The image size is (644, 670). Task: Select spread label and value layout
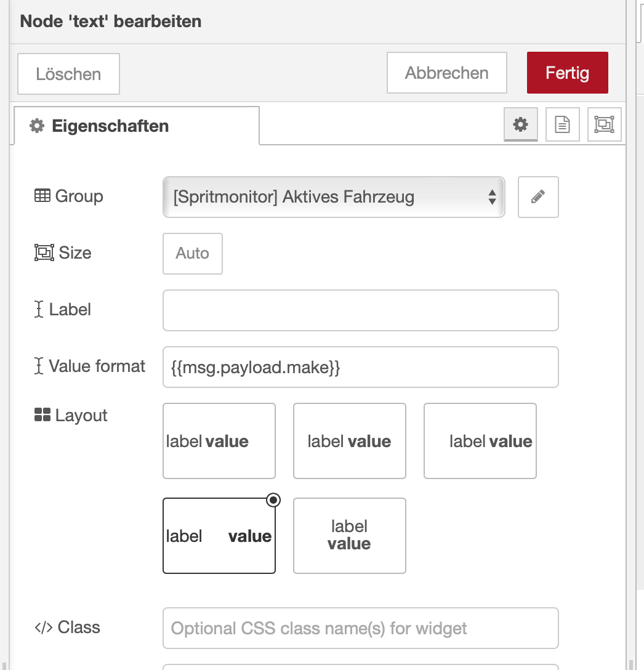click(219, 536)
